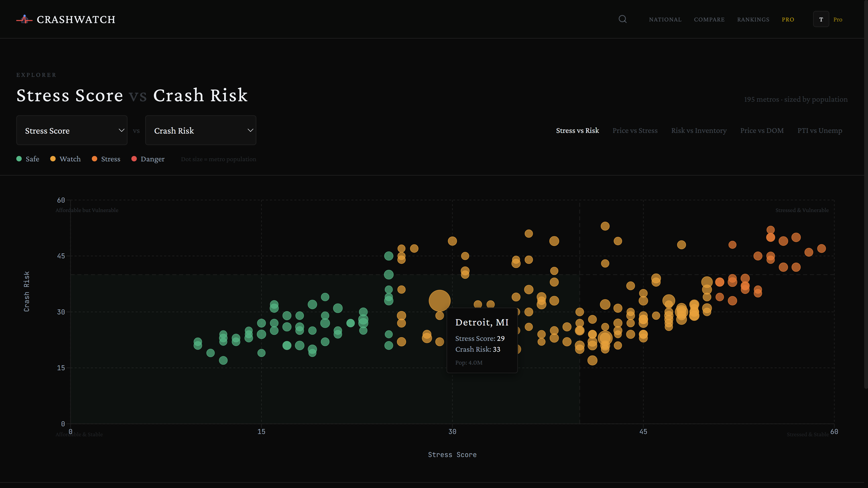Image resolution: width=868 pixels, height=488 pixels.
Task: Open the RANKINGS page
Action: coord(753,19)
